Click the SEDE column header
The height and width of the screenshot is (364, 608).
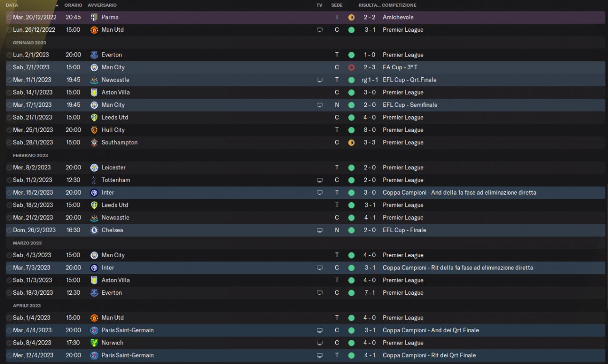point(337,5)
